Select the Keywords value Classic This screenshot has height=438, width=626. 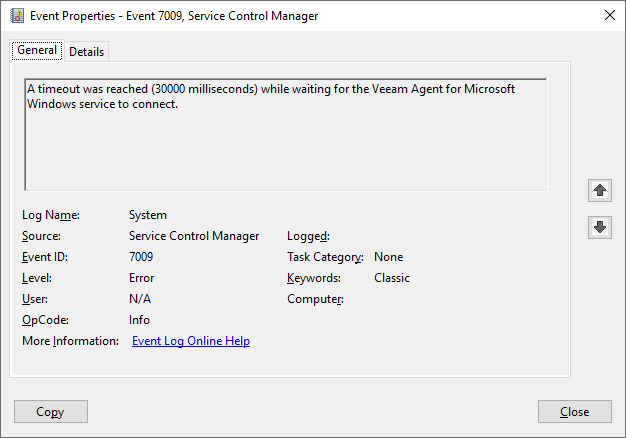[x=392, y=278]
